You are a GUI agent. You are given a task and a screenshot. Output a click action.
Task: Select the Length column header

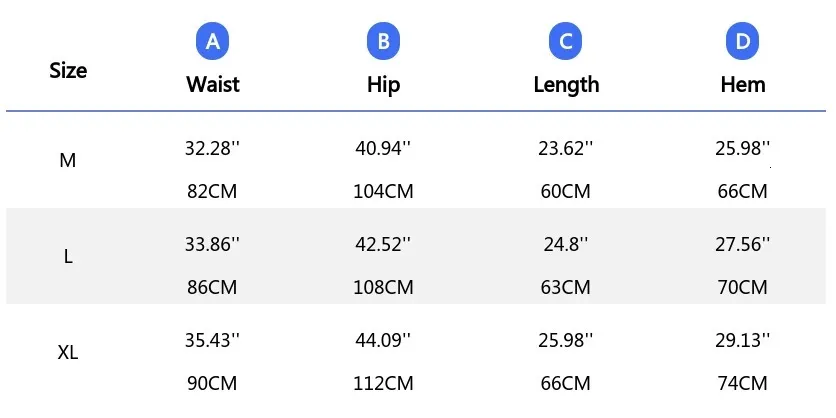click(x=566, y=85)
